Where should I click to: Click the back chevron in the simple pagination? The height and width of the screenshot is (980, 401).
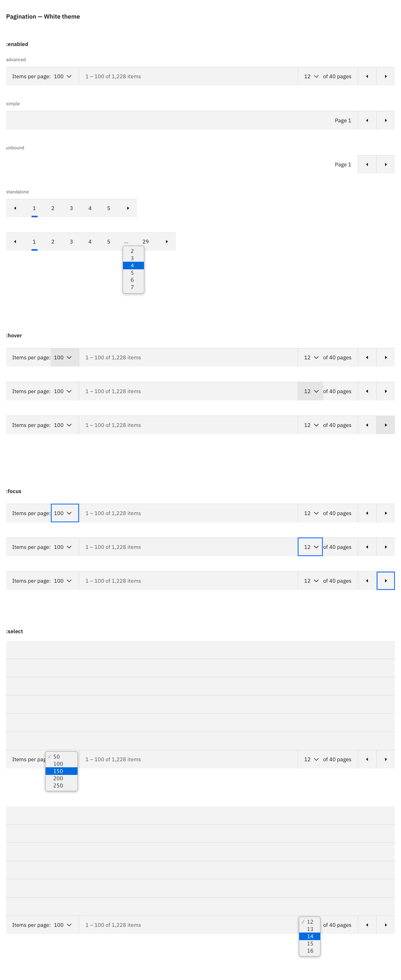367,120
